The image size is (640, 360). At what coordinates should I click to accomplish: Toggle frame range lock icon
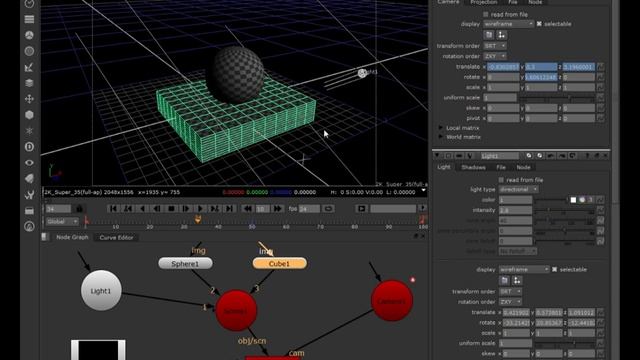tap(79, 209)
